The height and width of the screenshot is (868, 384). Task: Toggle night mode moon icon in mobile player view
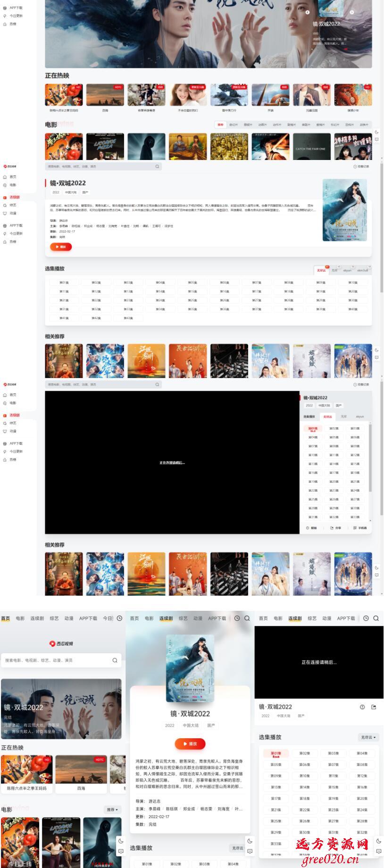pos(378,841)
